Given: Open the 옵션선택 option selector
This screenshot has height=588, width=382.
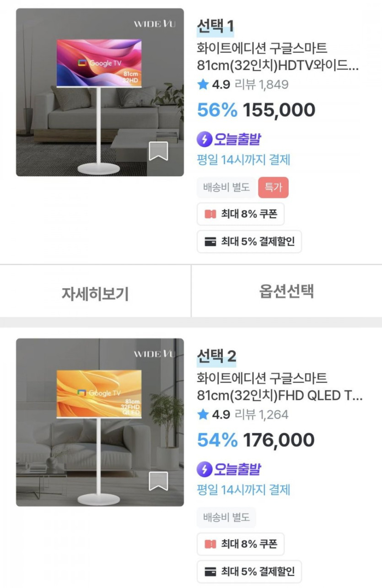Looking at the screenshot, I should click(286, 291).
